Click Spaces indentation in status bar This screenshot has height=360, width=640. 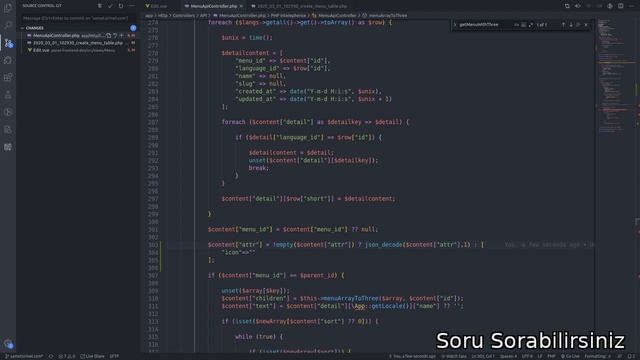[508, 356]
